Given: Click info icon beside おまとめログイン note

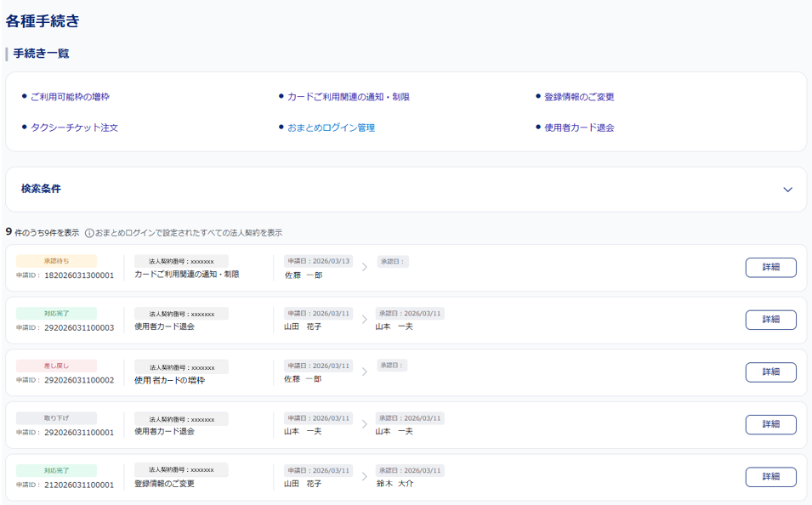Looking at the screenshot, I should point(89,233).
